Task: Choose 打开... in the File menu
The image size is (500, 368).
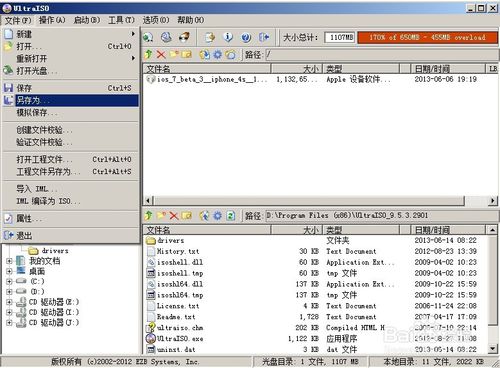Action: (71, 46)
